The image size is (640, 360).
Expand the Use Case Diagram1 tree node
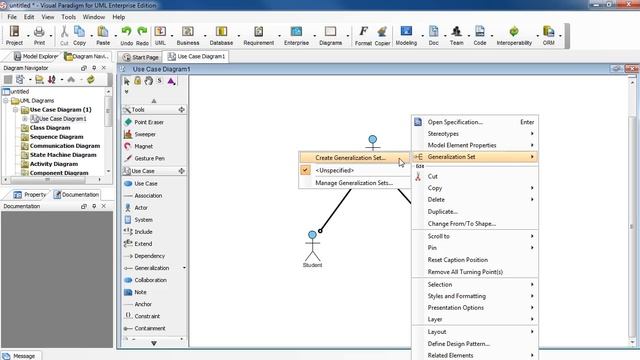click(24, 119)
